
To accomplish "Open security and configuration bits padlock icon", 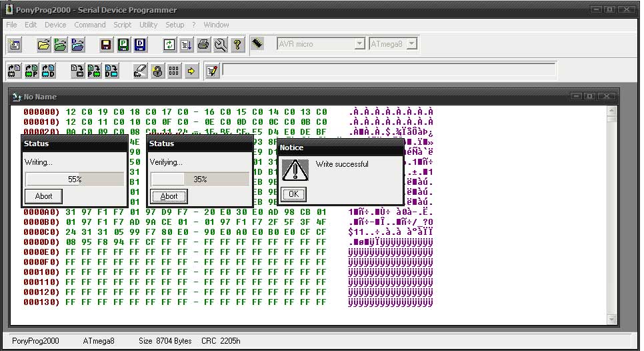I will [157, 71].
